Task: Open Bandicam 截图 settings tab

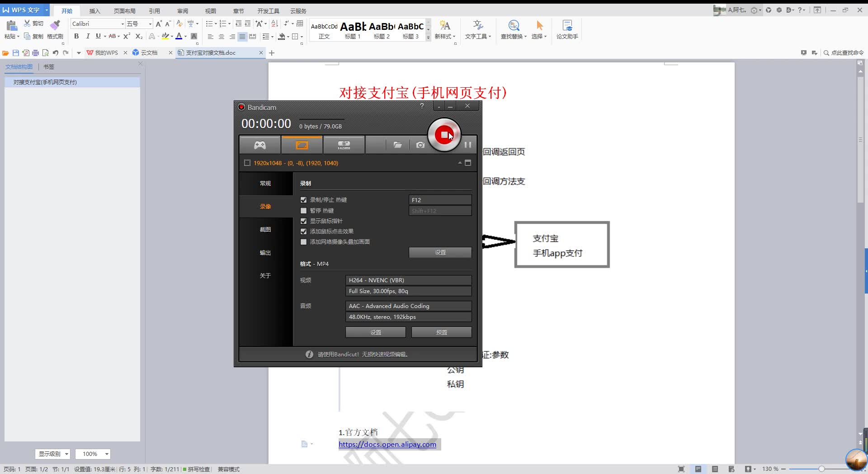Action: [265, 229]
